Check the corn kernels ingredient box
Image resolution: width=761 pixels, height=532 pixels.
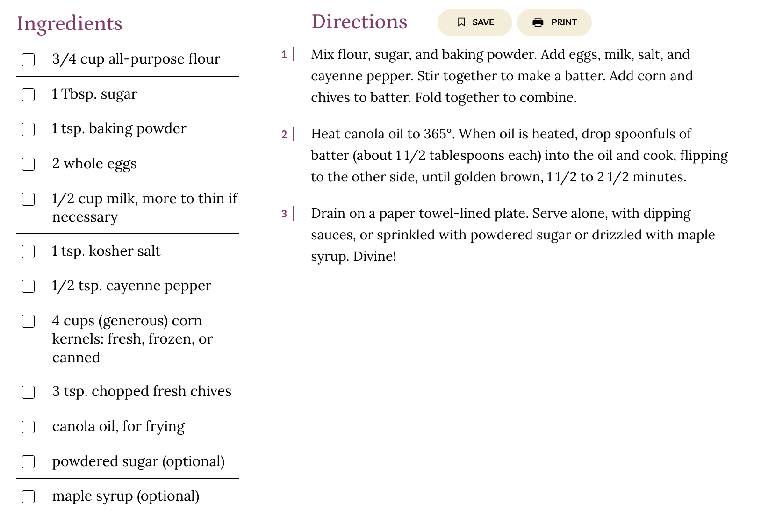[29, 322]
